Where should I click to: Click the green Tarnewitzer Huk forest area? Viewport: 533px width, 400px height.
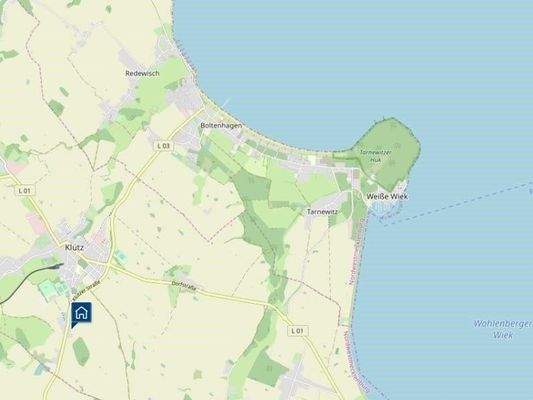388,153
